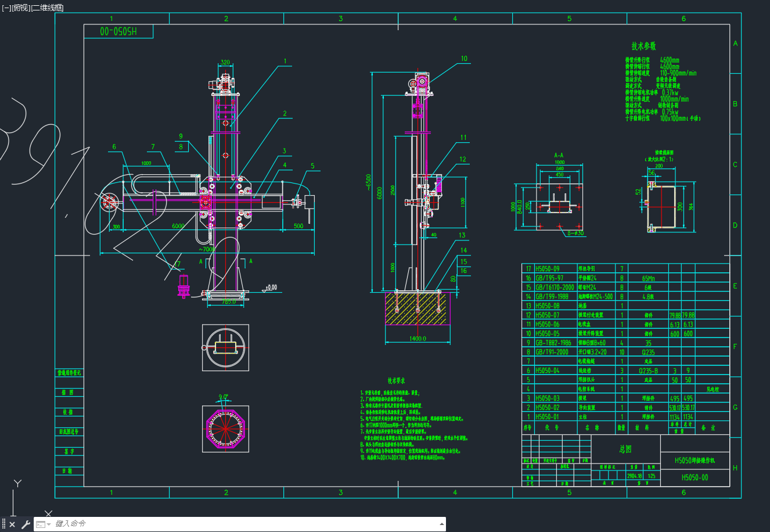
Task: Open command line customize wrench menu
Action: [26, 524]
